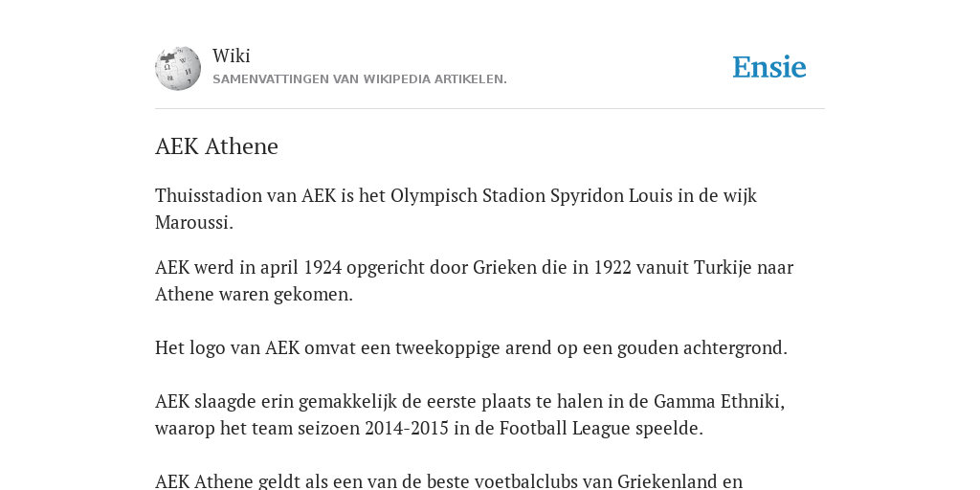Click the paragraph about Olympisch Stadion Spyridon Louis
The image size is (980, 490).
tap(456, 209)
